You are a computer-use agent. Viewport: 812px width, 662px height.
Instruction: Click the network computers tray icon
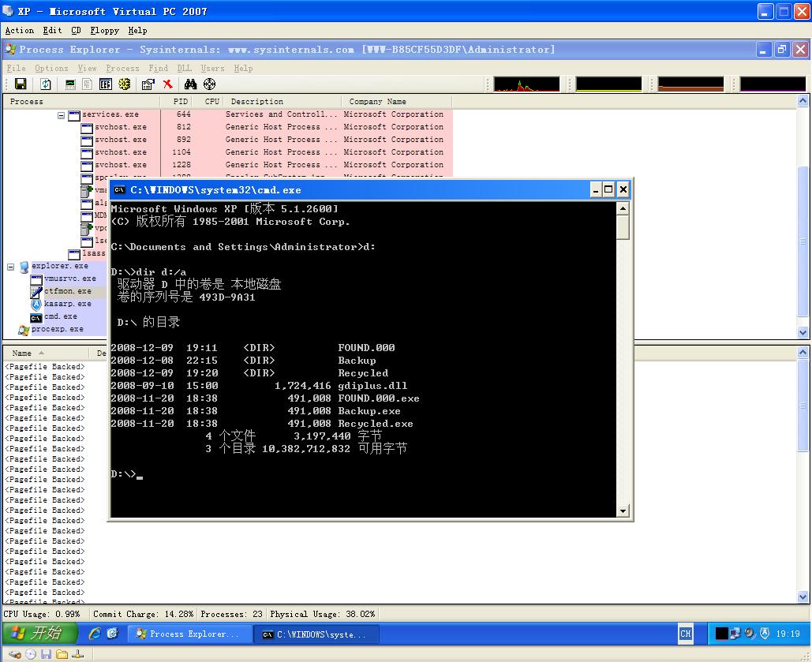(x=735, y=634)
